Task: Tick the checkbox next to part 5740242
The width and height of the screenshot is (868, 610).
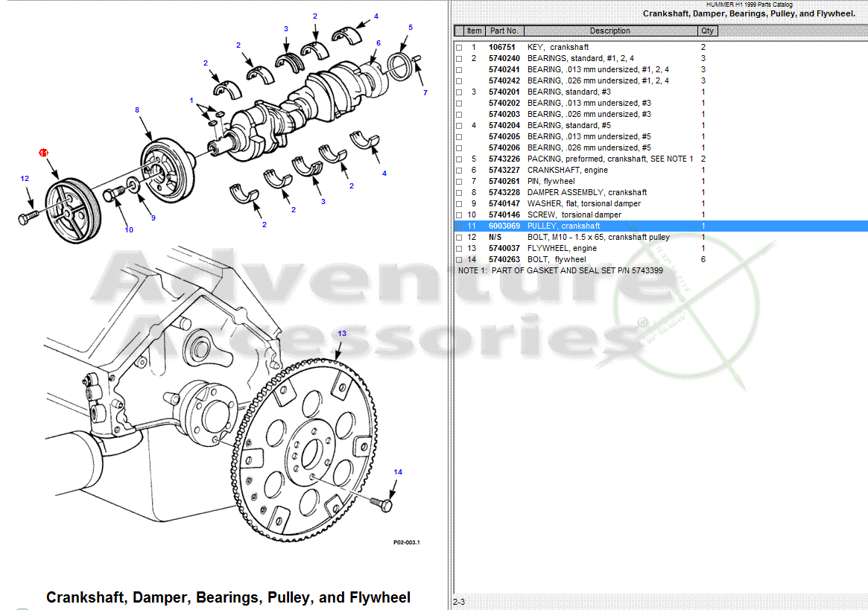Action: click(x=459, y=81)
